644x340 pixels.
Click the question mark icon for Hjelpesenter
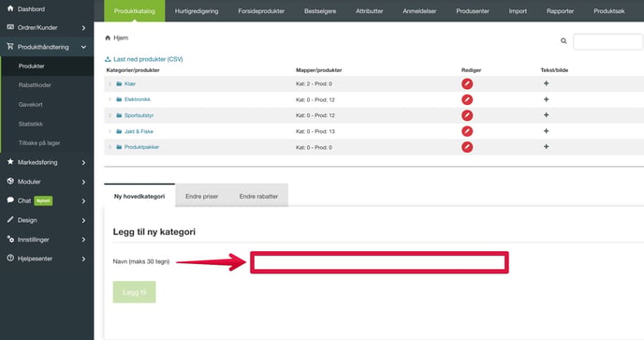(10, 258)
